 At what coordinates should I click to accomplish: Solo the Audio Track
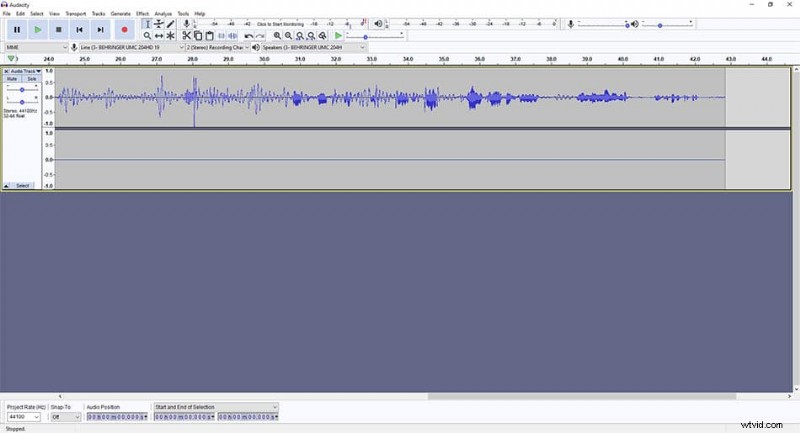click(32, 79)
